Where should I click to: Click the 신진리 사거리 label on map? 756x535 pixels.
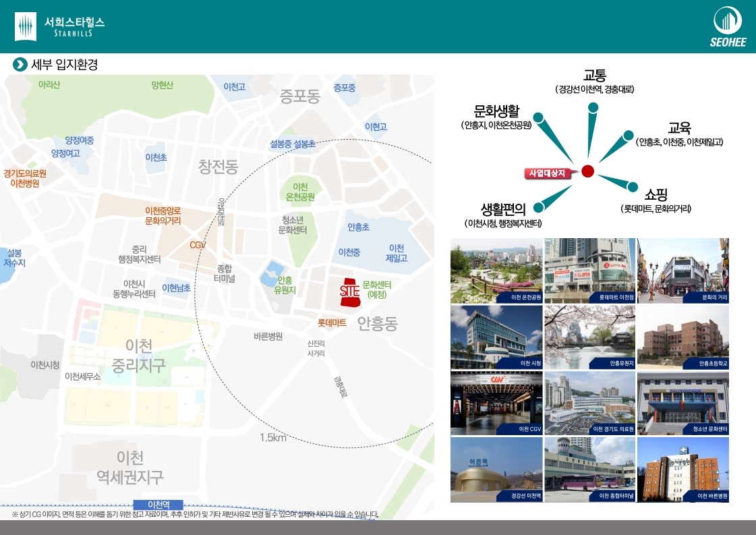[316, 348]
